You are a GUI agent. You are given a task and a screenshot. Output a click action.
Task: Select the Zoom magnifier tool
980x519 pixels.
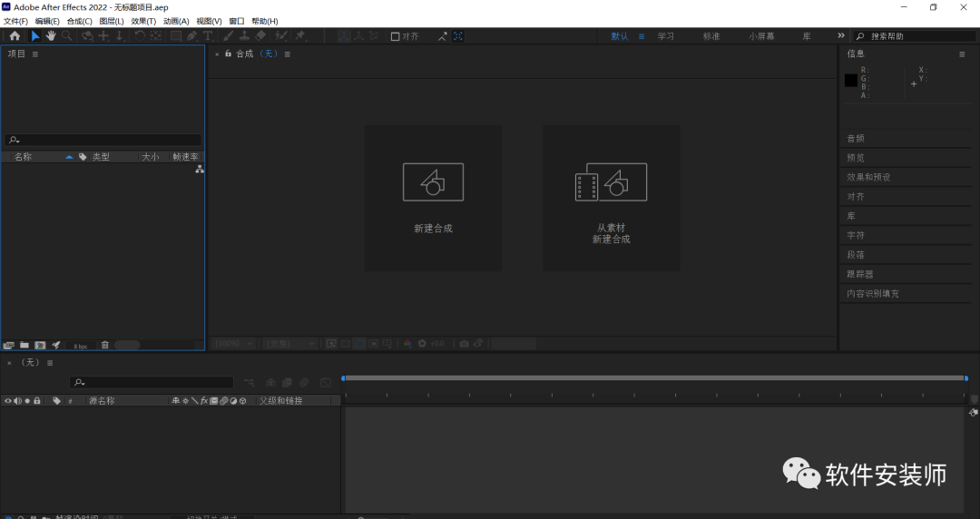coord(66,36)
